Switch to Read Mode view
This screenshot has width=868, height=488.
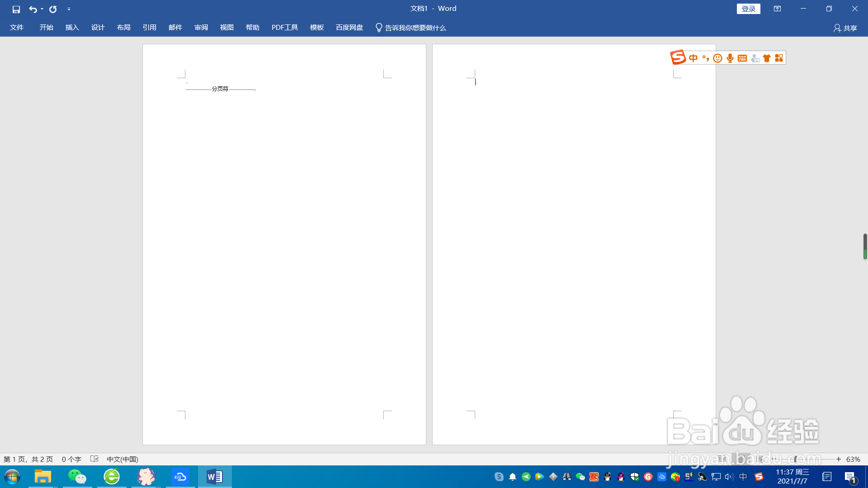point(722,459)
